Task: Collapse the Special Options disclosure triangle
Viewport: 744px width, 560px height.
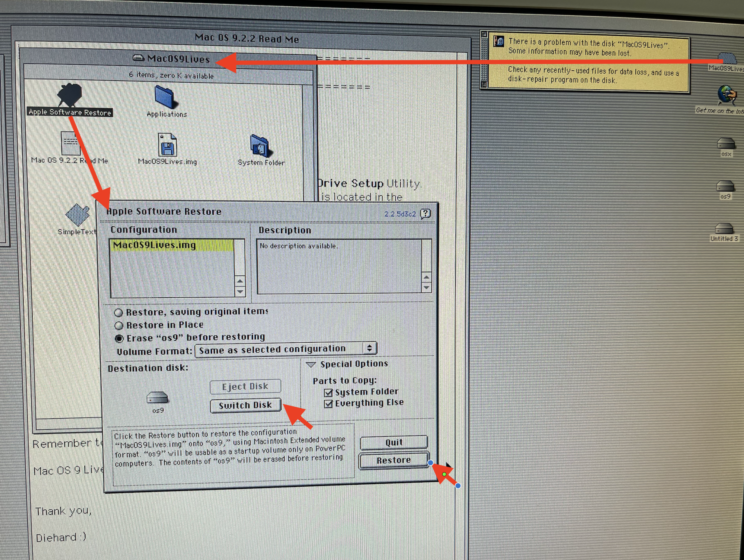Action: pos(311,364)
